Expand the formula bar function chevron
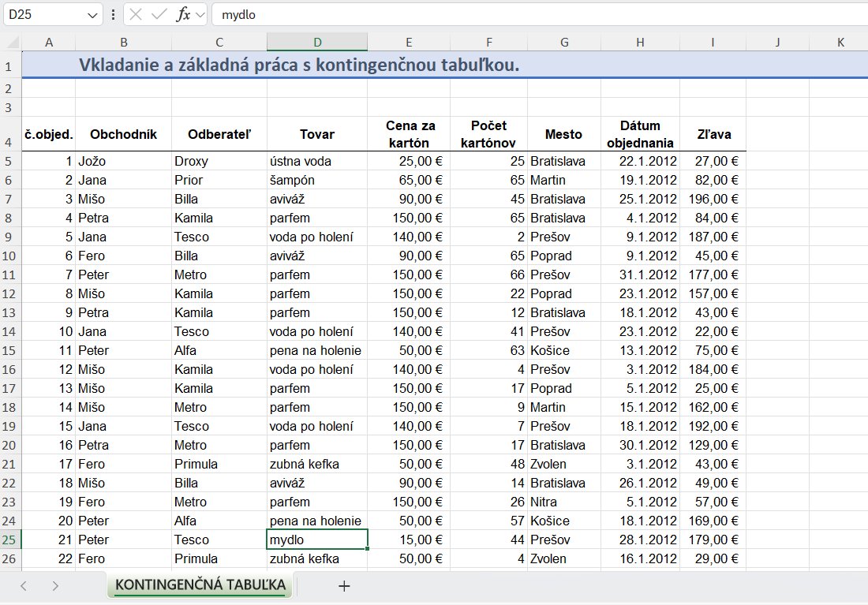 [200, 15]
